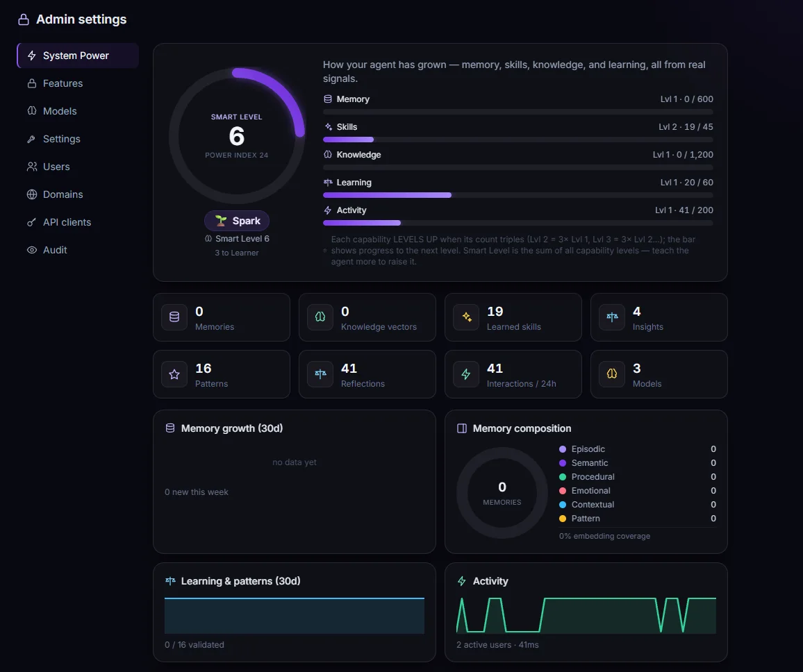
Task: Open the 0 Knowledge vectors card
Action: (x=367, y=317)
